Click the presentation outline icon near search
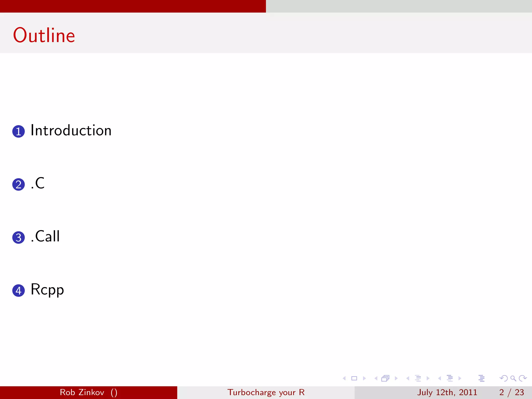This screenshot has height=399, width=532. [481, 378]
